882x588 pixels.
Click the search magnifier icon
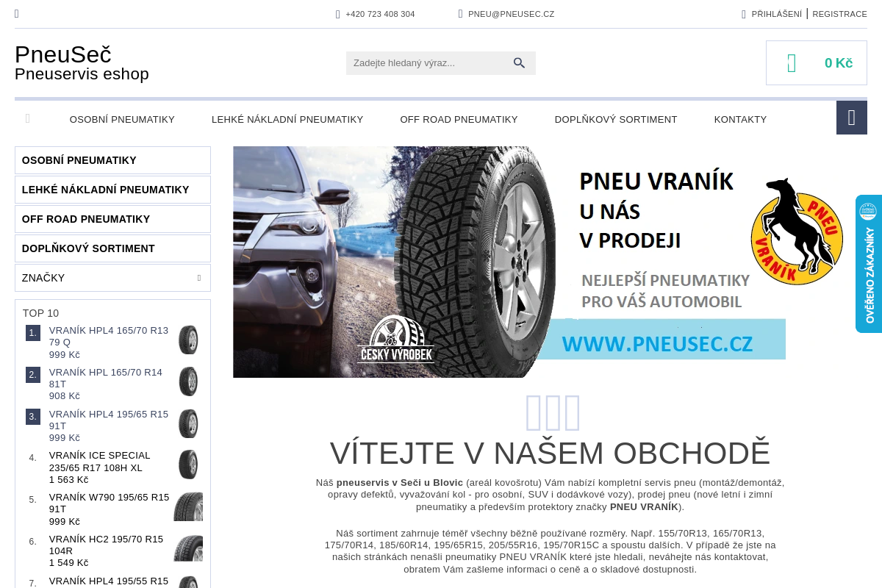pyautogui.click(x=519, y=63)
